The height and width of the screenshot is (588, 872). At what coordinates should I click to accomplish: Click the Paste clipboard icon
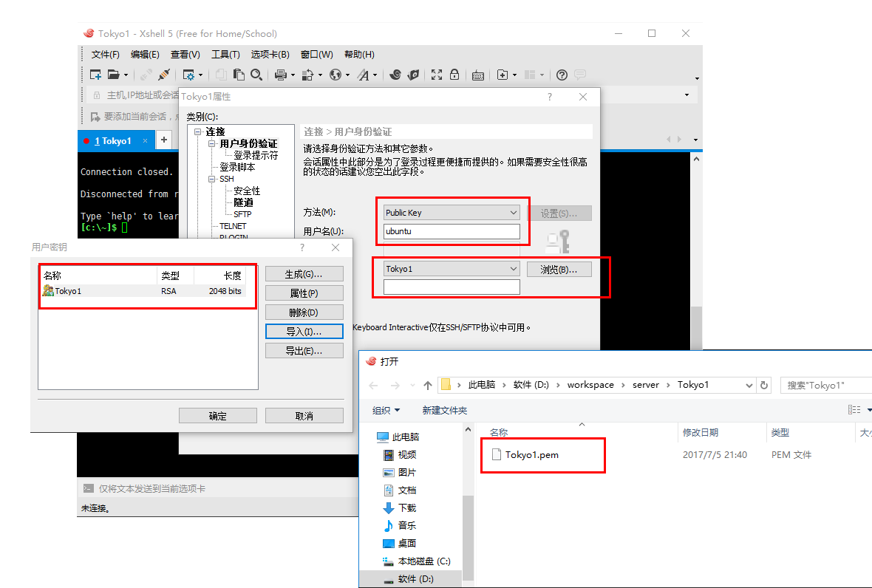tap(239, 75)
